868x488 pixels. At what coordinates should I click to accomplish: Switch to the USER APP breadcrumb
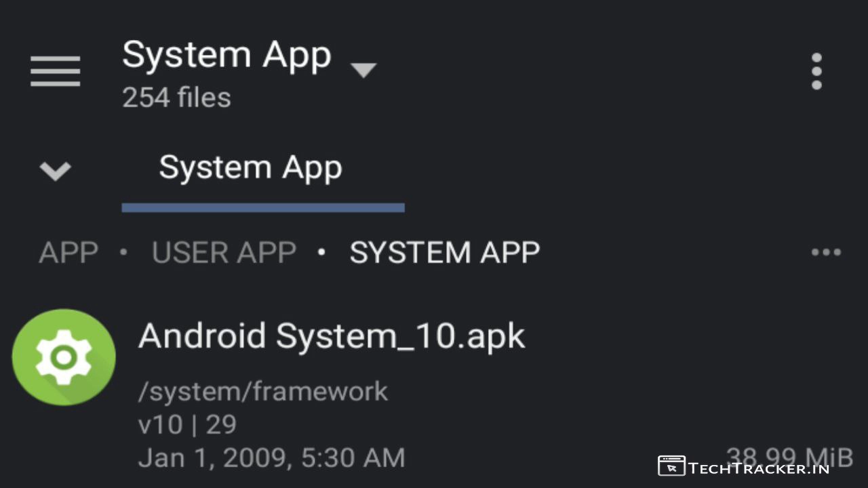coord(224,253)
